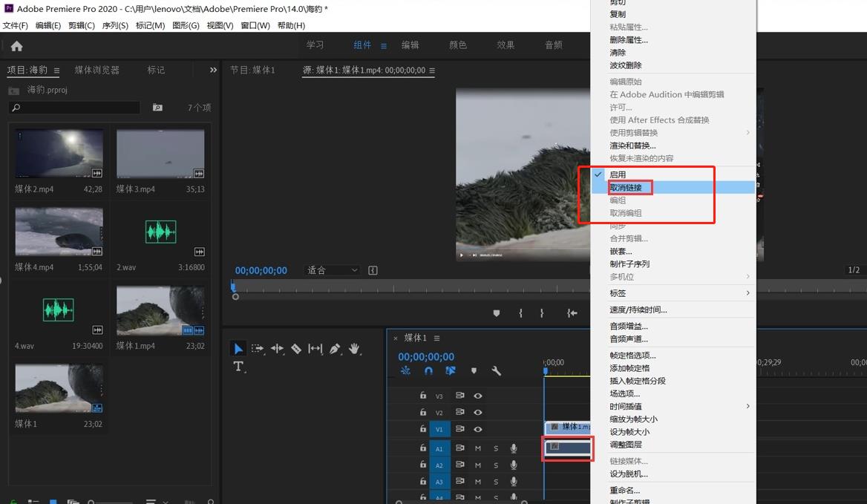
Task: Hide the V1 track output with eye
Action: click(x=478, y=429)
